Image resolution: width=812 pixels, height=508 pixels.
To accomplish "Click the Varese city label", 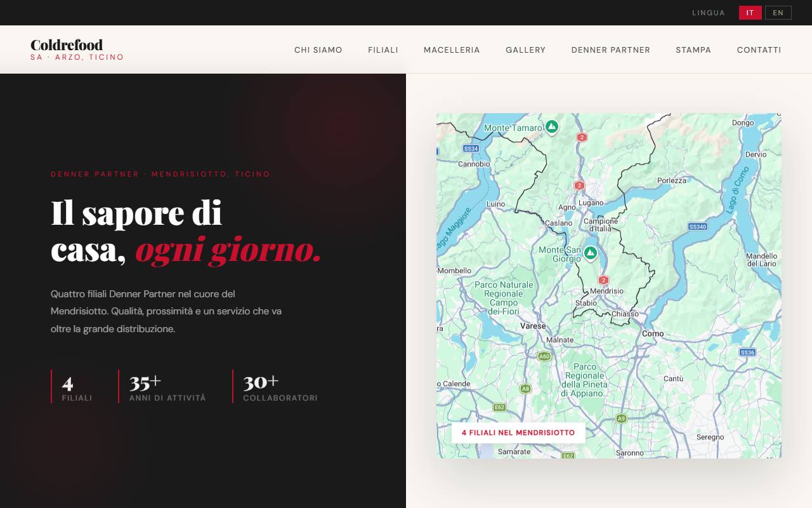I will [533, 326].
